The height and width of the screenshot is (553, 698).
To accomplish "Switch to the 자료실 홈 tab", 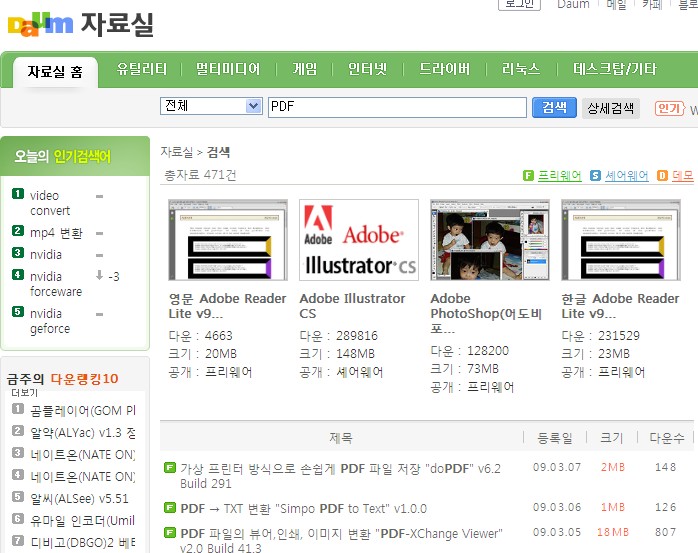I will pyautogui.click(x=55, y=71).
